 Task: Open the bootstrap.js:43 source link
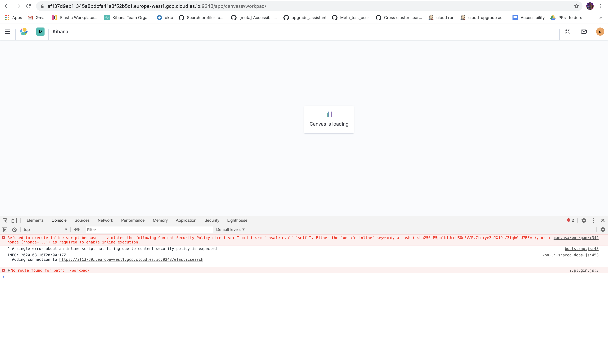coord(582,249)
